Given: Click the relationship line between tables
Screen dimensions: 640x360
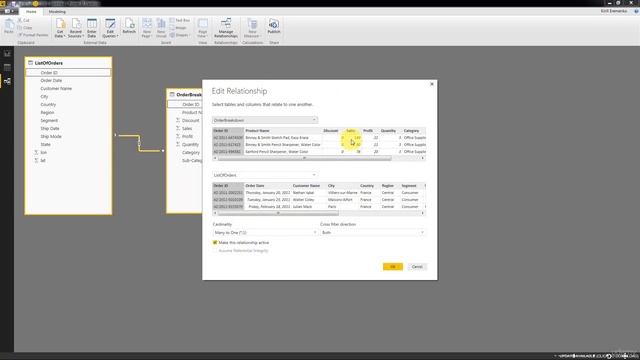Looking at the screenshot, I should [140, 143].
